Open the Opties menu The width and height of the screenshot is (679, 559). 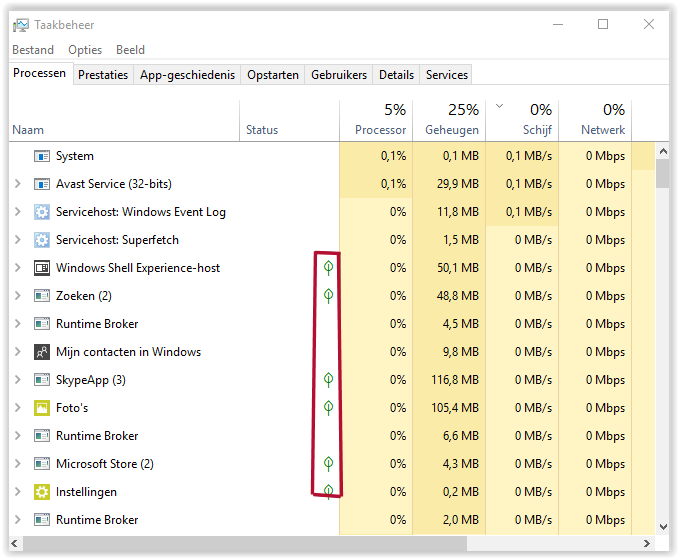tap(85, 50)
